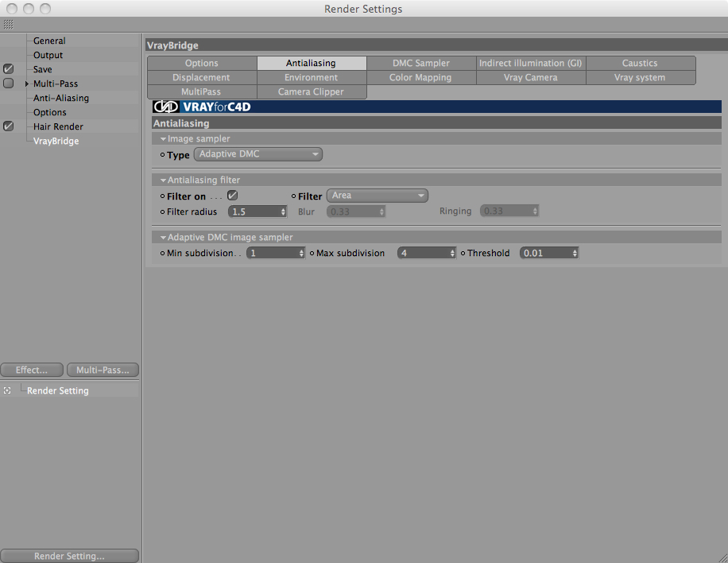Screen dimensions: 728x563
Task: Open the Filter dropdown showing Area
Action: (378, 196)
